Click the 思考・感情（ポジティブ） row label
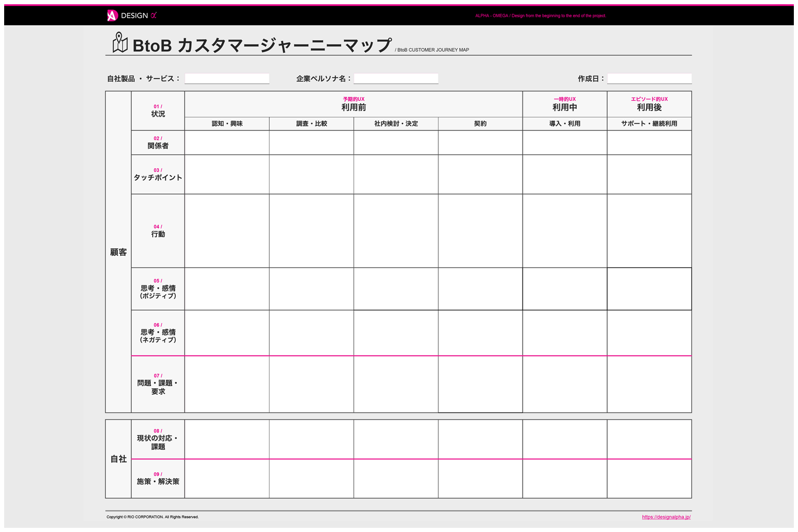Image resolution: width=798 pixels, height=532 pixels. click(x=158, y=289)
